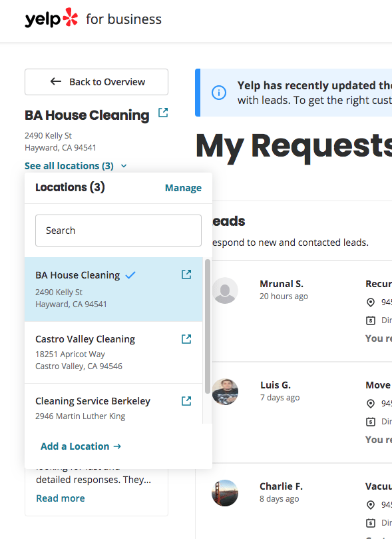Click the blue info icon in banner

point(219,93)
